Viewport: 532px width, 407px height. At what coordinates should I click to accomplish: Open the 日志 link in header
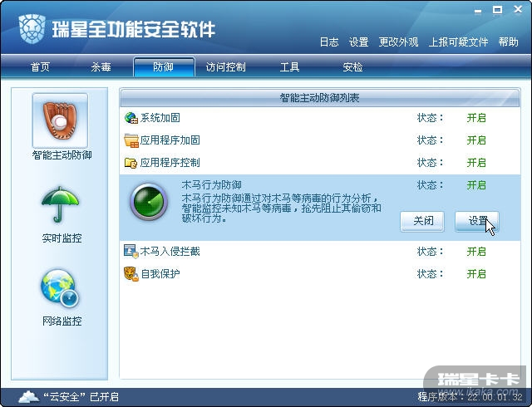[329, 42]
